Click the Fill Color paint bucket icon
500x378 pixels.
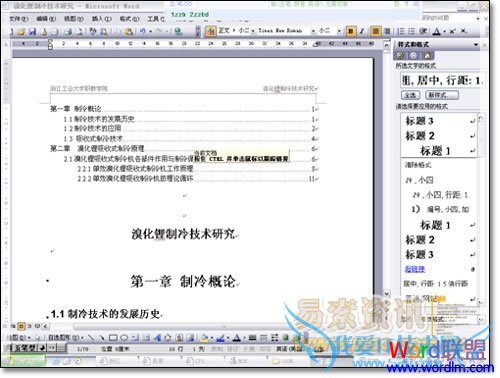click(204, 338)
